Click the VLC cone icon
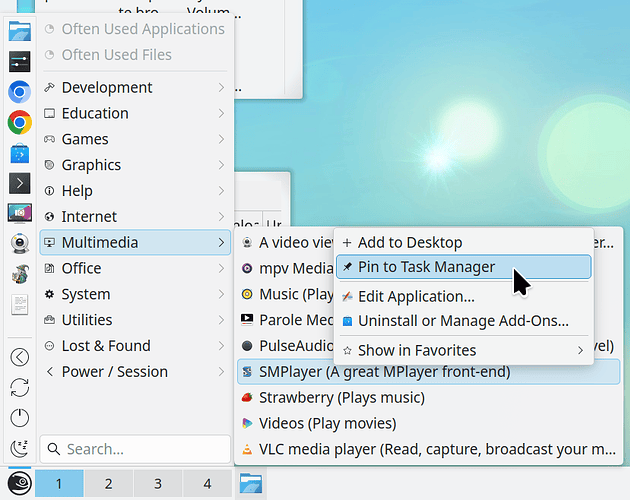The image size is (630, 500). coord(247,449)
